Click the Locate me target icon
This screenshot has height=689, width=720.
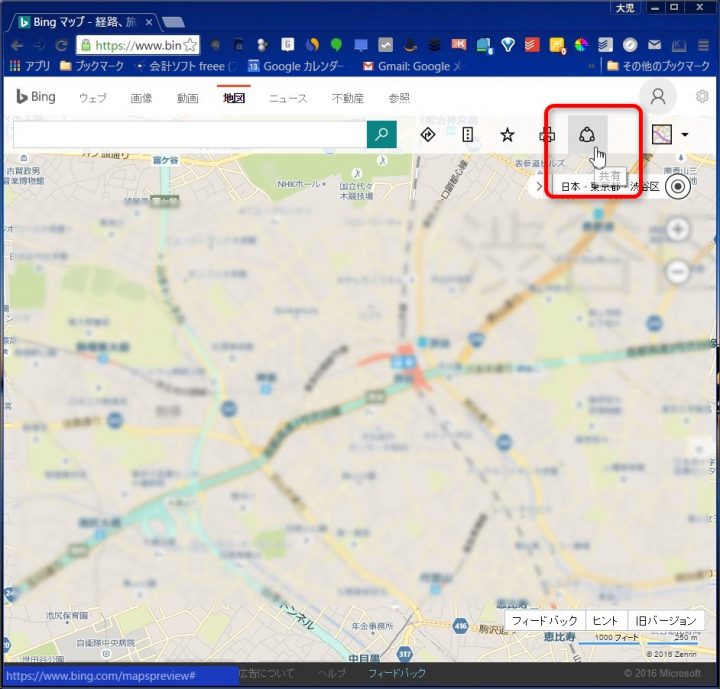[678, 186]
